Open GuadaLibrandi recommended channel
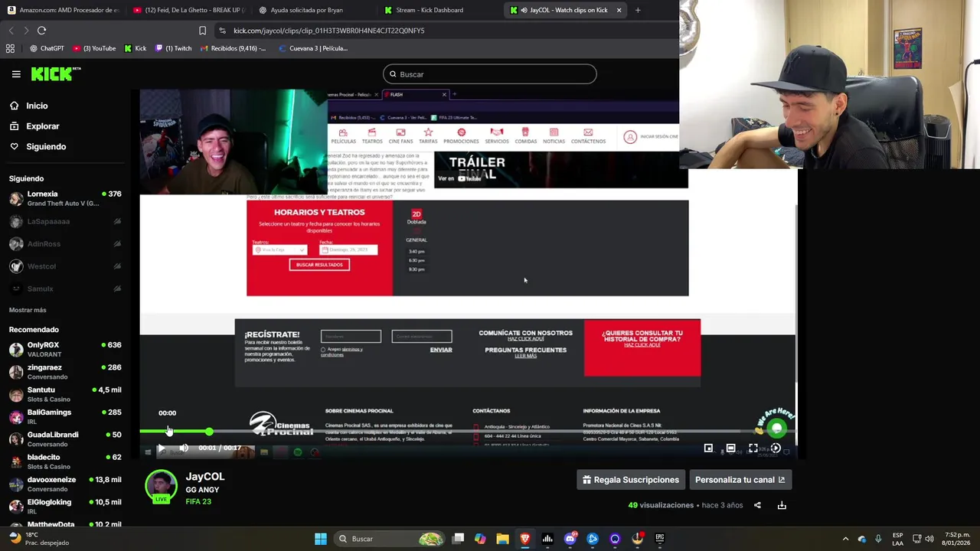 [65, 439]
